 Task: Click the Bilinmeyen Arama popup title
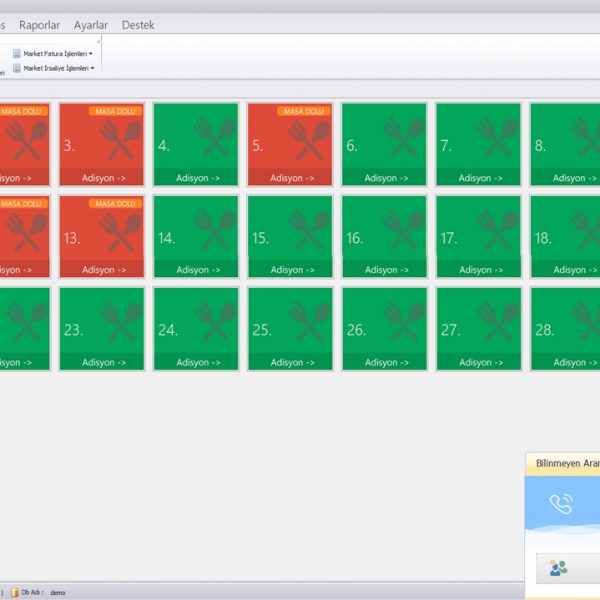click(x=568, y=463)
